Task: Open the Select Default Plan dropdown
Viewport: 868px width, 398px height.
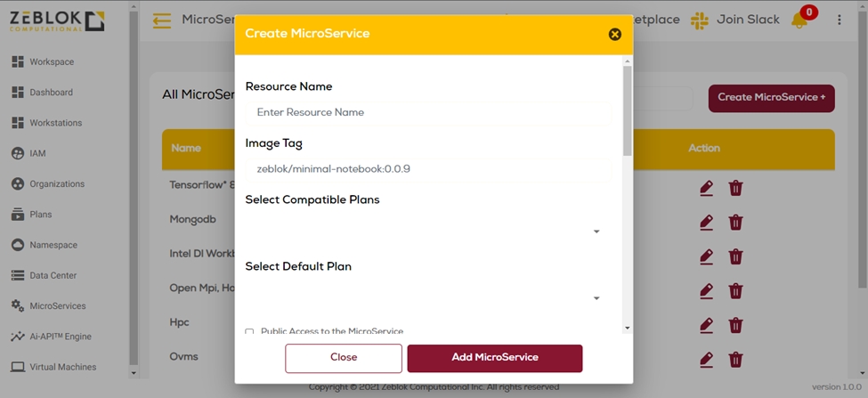Action: 596,298
